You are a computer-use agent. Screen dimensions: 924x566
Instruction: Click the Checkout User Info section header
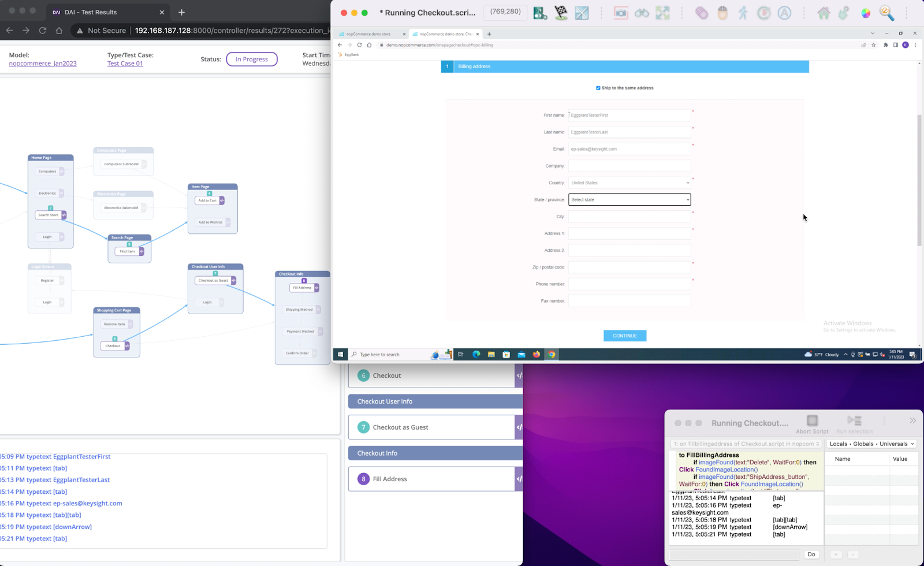[435, 401]
